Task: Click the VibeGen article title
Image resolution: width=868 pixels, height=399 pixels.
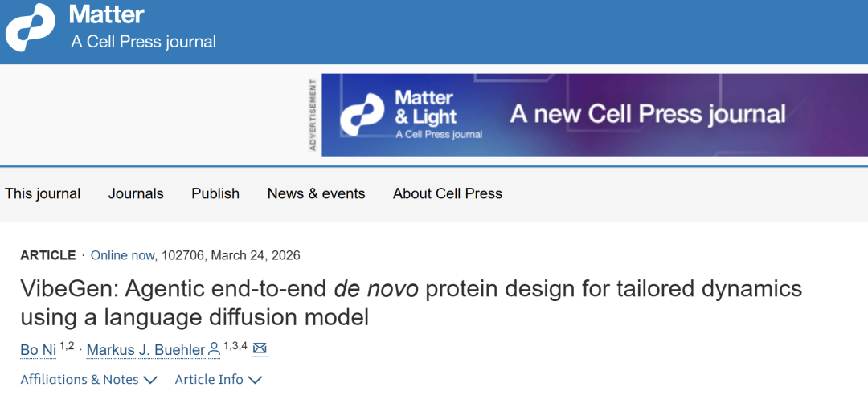Action: (x=410, y=303)
